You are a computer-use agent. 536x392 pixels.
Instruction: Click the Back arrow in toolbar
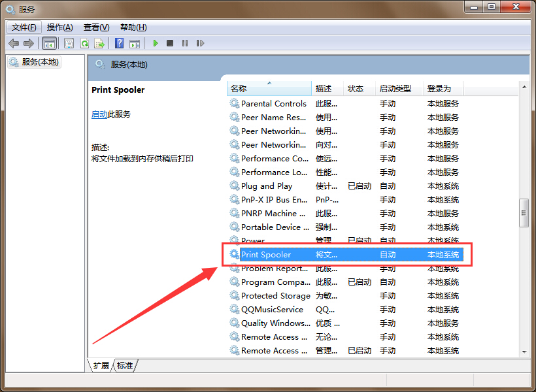click(14, 43)
